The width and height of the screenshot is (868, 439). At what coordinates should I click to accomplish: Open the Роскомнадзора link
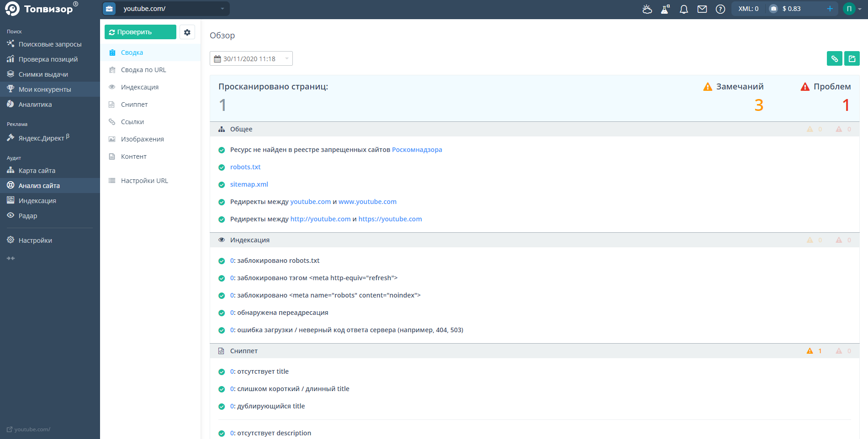click(x=417, y=150)
